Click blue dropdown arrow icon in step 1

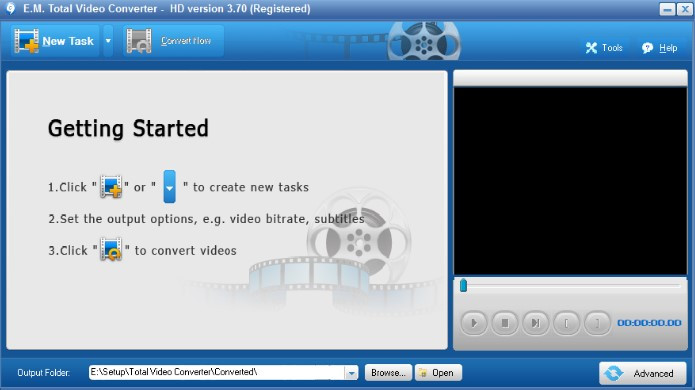169,187
